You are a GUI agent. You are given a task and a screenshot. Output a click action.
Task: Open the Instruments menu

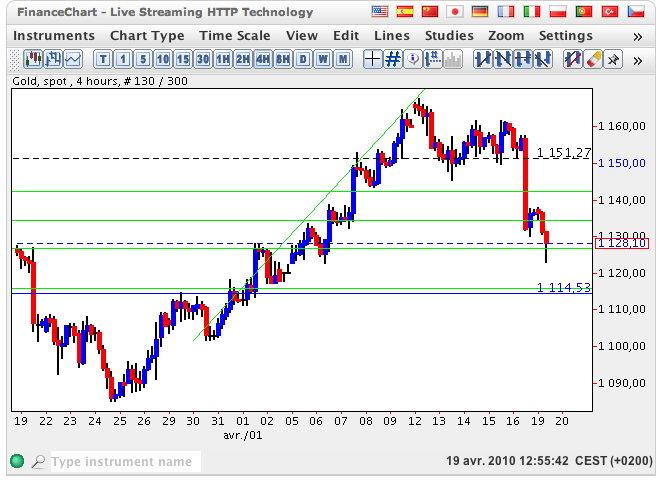[x=54, y=36]
